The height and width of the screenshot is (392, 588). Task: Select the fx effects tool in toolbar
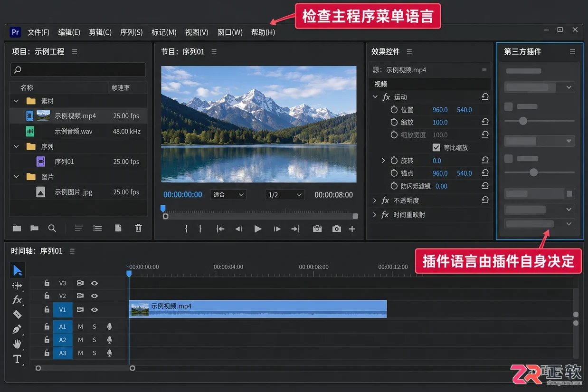pos(17,299)
